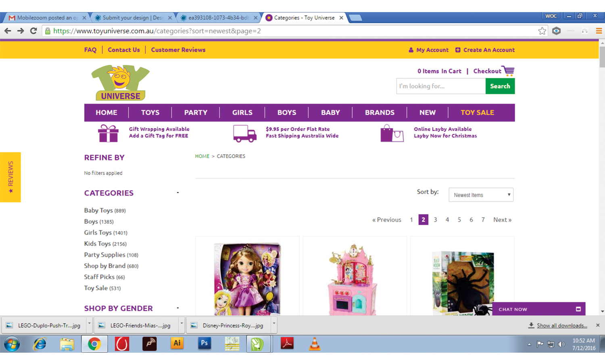Screen dimensions: 605x364
Task: Proceed to Checkout
Action: click(x=487, y=71)
